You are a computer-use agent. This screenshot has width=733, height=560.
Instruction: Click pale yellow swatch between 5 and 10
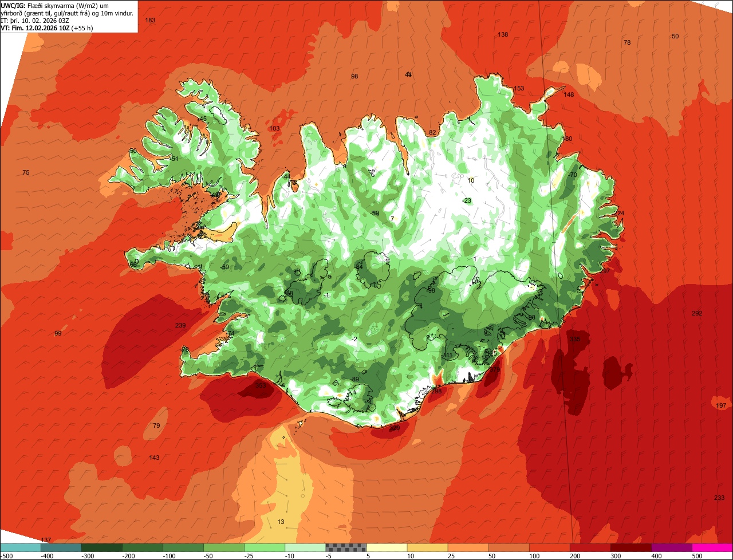click(x=387, y=547)
